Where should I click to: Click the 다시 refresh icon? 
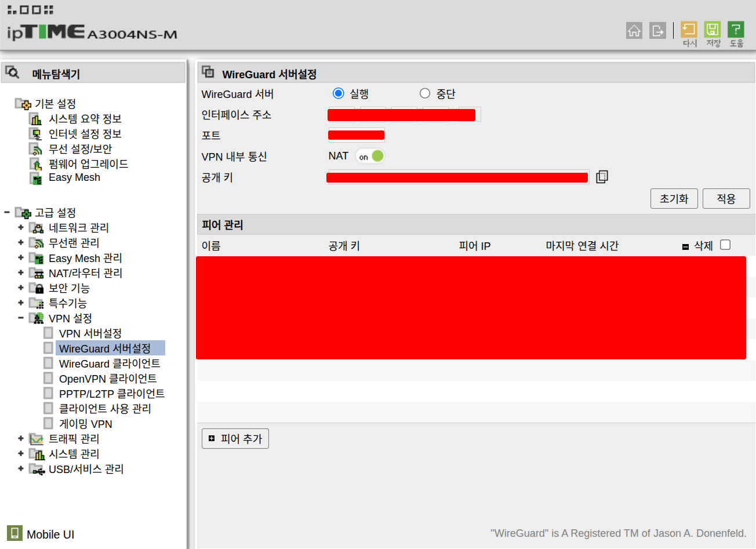[689, 30]
